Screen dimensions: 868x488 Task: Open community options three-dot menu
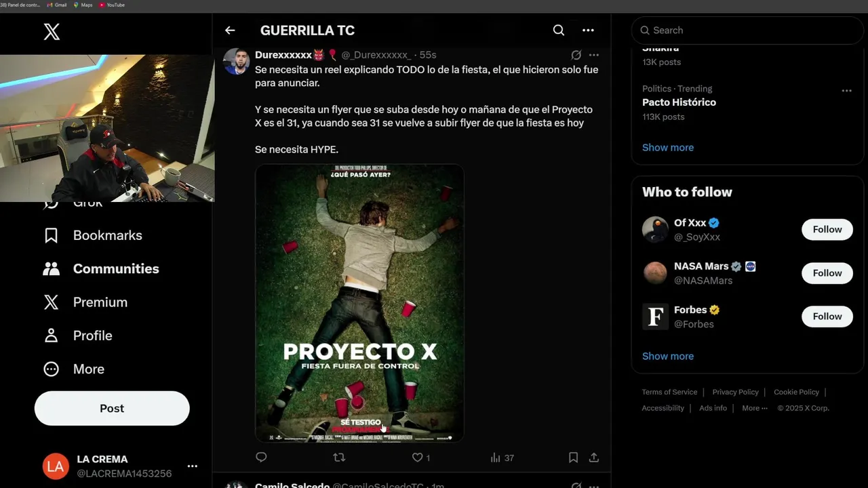point(588,30)
